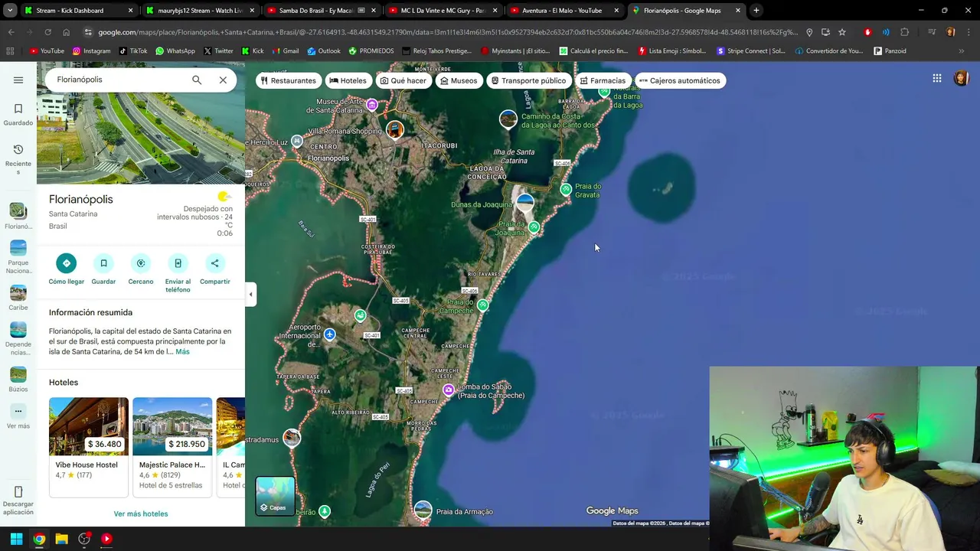Image resolution: width=980 pixels, height=551 pixels.
Task: Open the Google account avatar
Action: click(x=962, y=78)
